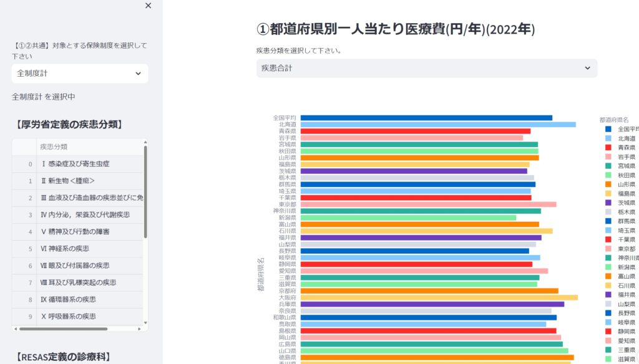
Task: Click the horizontal scrollbar of the disease table
Action: pos(63,329)
